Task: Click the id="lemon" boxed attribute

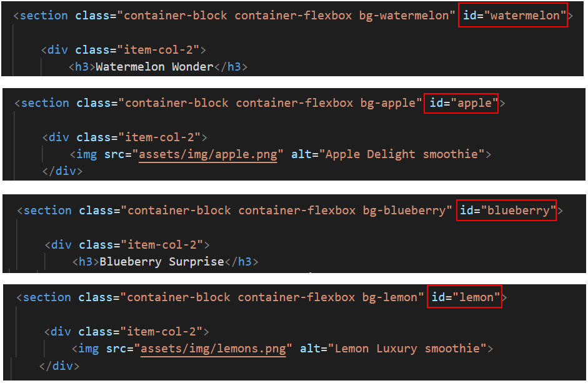Action: point(464,297)
